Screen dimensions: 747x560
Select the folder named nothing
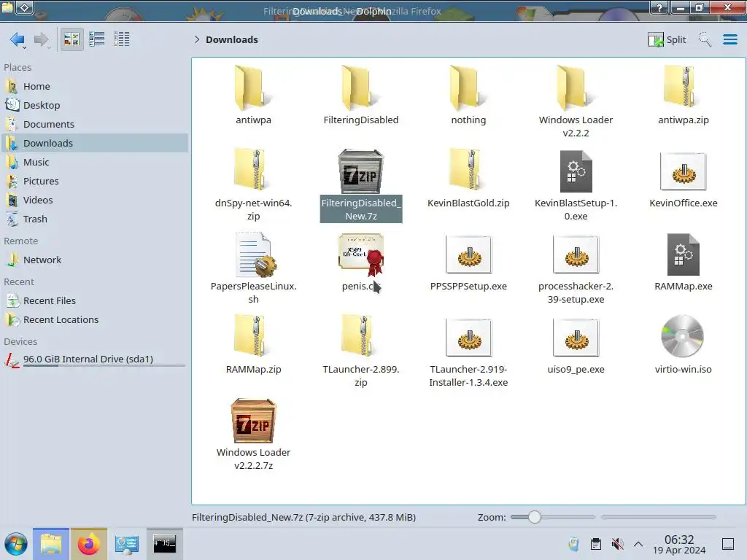(468, 88)
